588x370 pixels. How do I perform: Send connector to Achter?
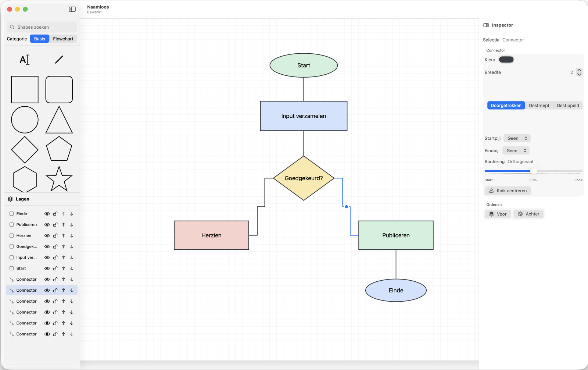click(x=528, y=214)
